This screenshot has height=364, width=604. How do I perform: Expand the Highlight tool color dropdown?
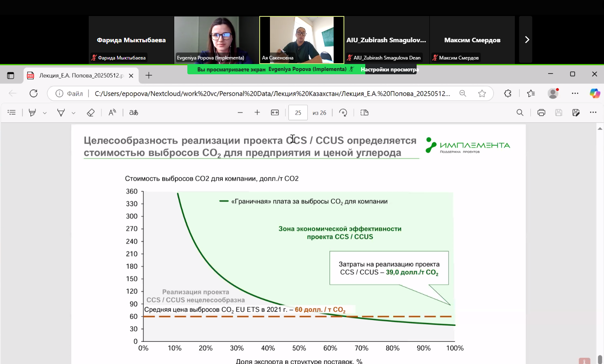[45, 113]
